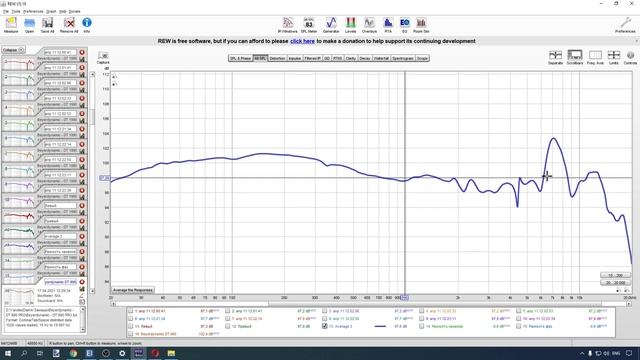Open the Measure tool in the toolbar

click(11, 24)
